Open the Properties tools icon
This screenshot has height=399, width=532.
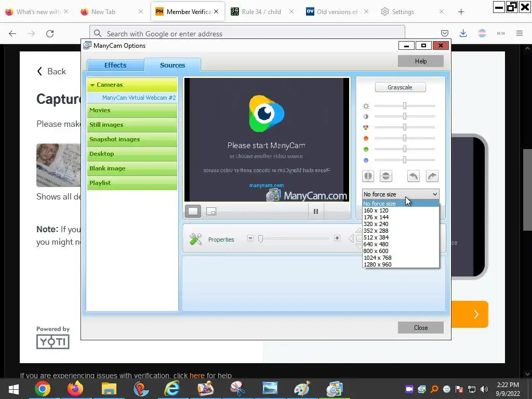click(x=196, y=240)
